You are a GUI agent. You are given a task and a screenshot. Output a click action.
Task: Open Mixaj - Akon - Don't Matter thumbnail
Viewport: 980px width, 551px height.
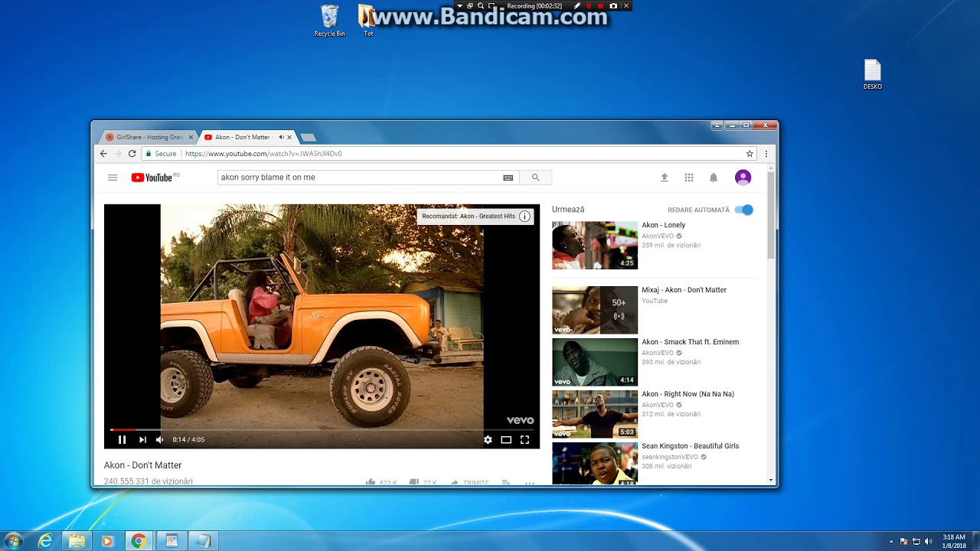click(x=595, y=310)
